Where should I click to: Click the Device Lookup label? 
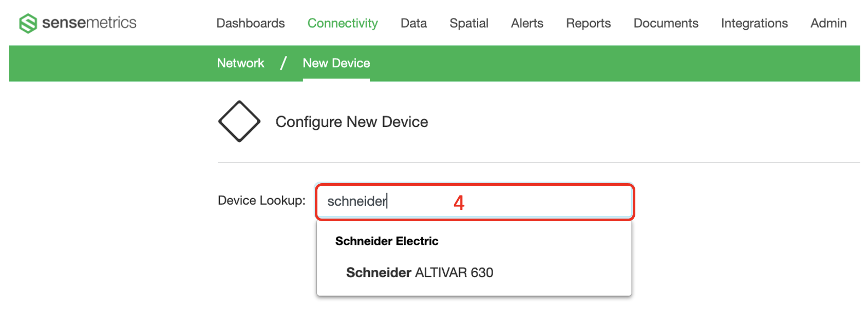point(261,200)
